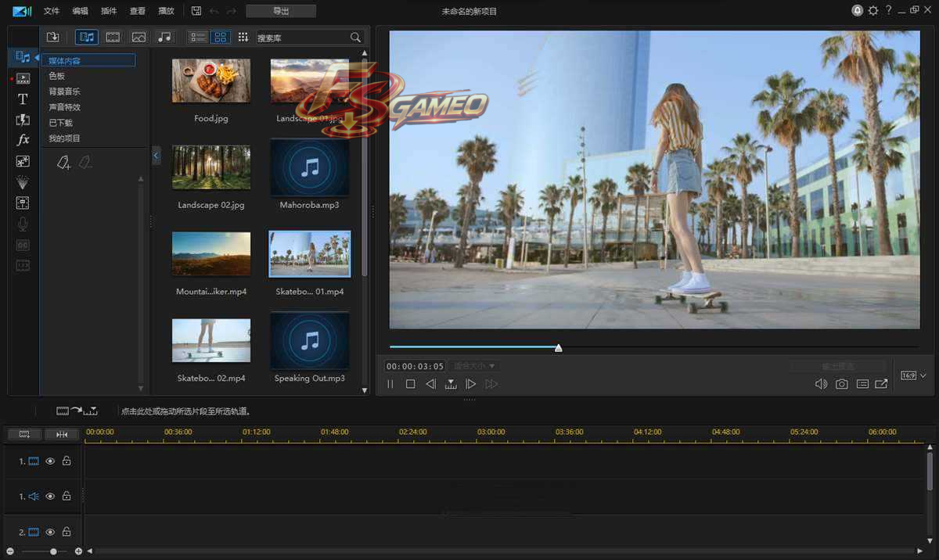Pause the preview playback

(x=390, y=384)
